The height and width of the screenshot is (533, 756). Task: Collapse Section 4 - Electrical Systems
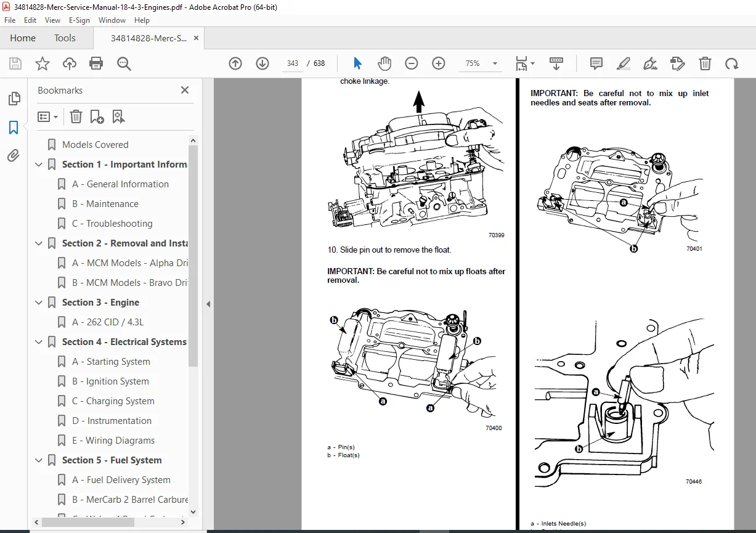39,342
